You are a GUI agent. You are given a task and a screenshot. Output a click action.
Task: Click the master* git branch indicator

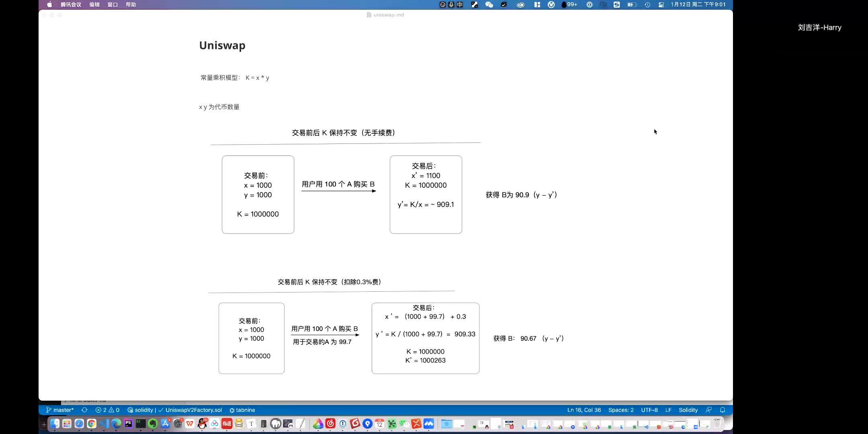pos(60,410)
